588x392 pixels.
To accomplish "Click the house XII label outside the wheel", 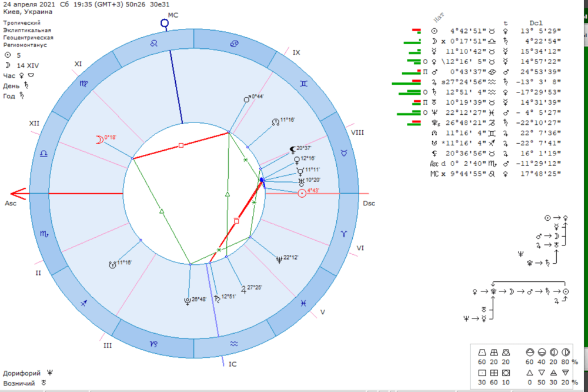I will coord(34,123).
